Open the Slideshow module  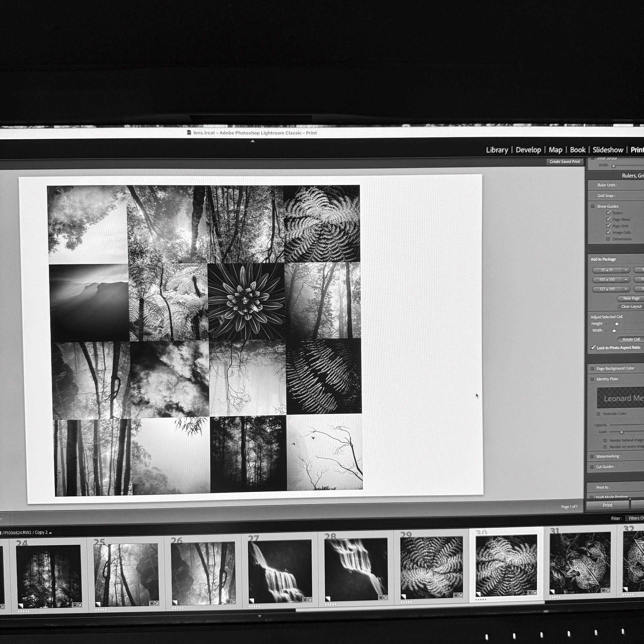point(607,150)
